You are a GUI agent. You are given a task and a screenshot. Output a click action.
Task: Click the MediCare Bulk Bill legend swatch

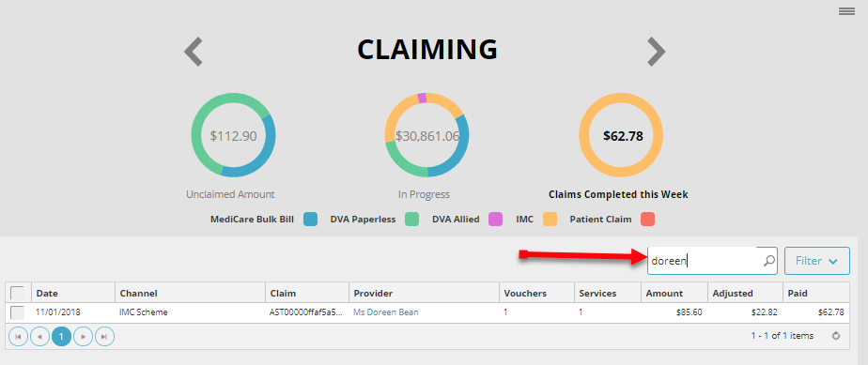[x=311, y=219]
